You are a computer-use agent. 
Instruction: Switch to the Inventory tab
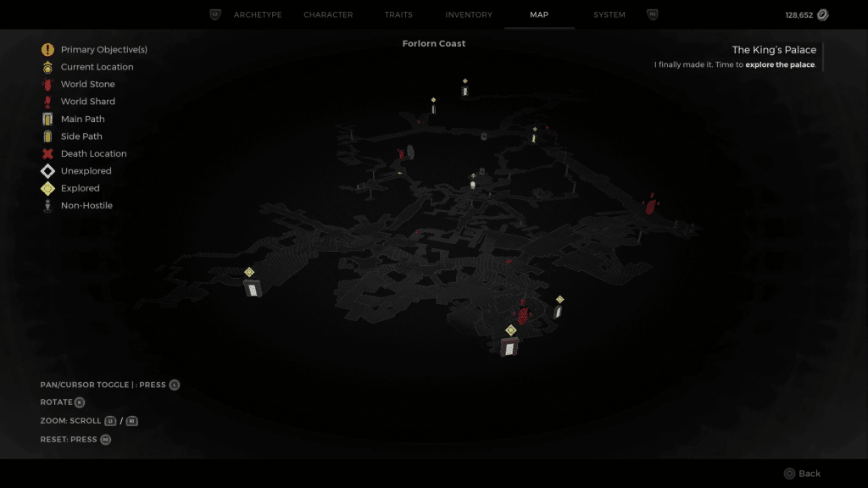469,15
